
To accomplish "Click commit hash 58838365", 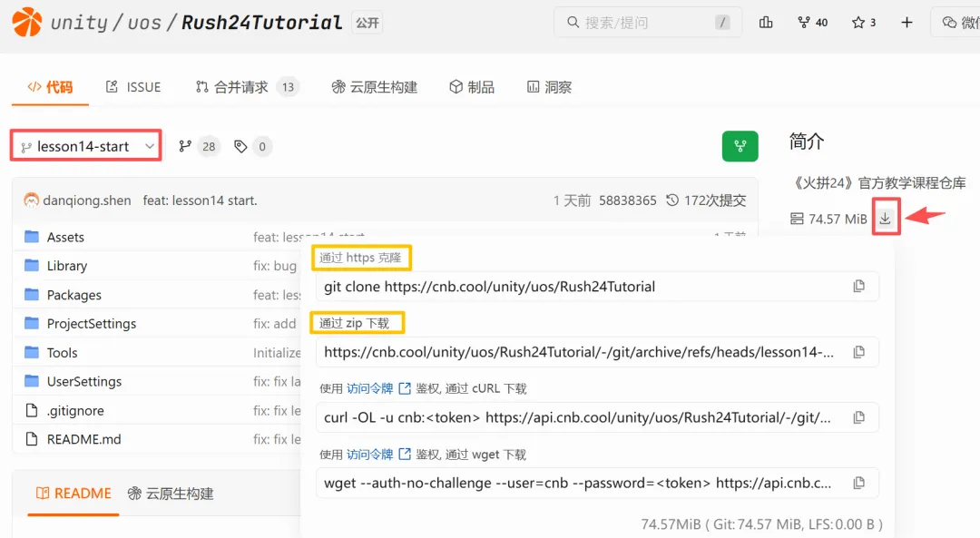I will click(x=628, y=200).
